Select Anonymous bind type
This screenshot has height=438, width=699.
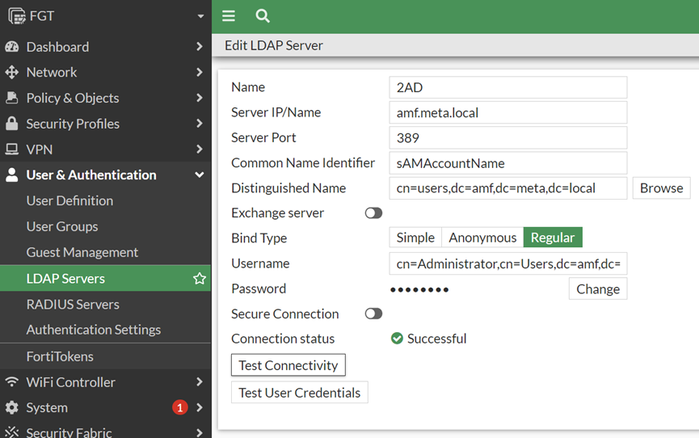[x=482, y=238]
